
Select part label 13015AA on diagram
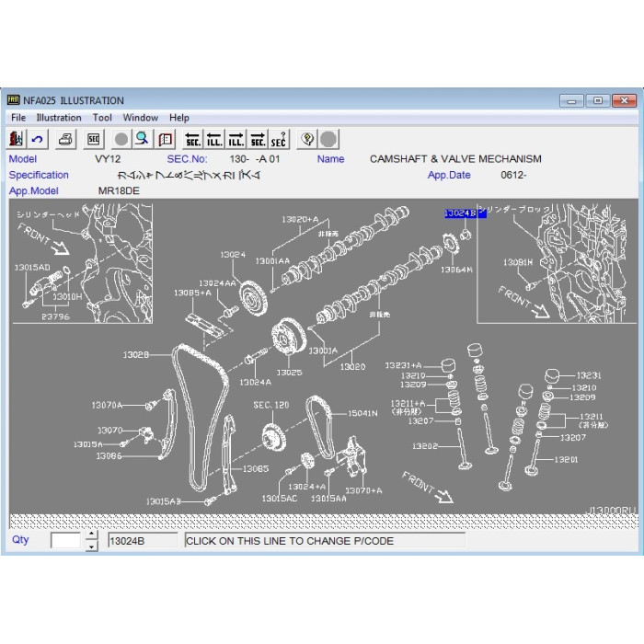click(328, 499)
